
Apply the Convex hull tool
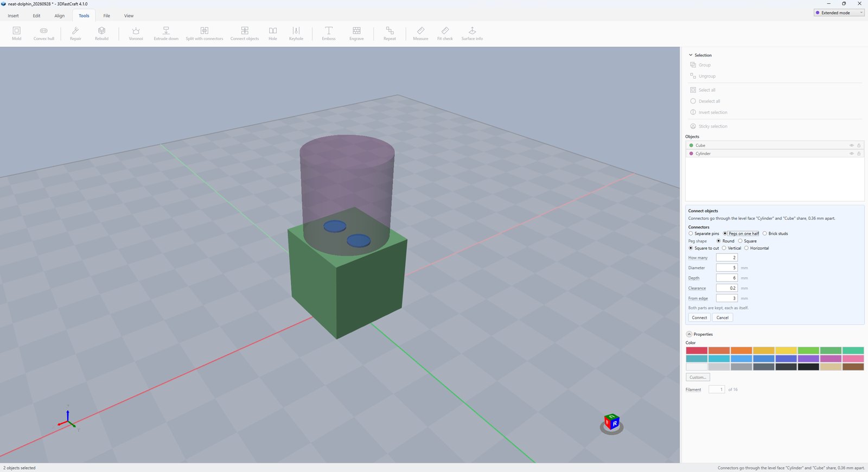(44, 34)
